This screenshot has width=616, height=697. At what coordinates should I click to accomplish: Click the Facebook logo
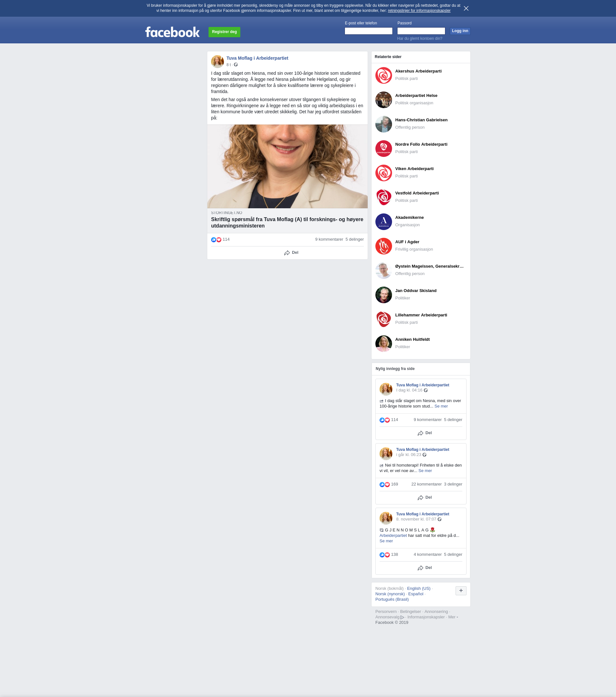[x=173, y=32]
